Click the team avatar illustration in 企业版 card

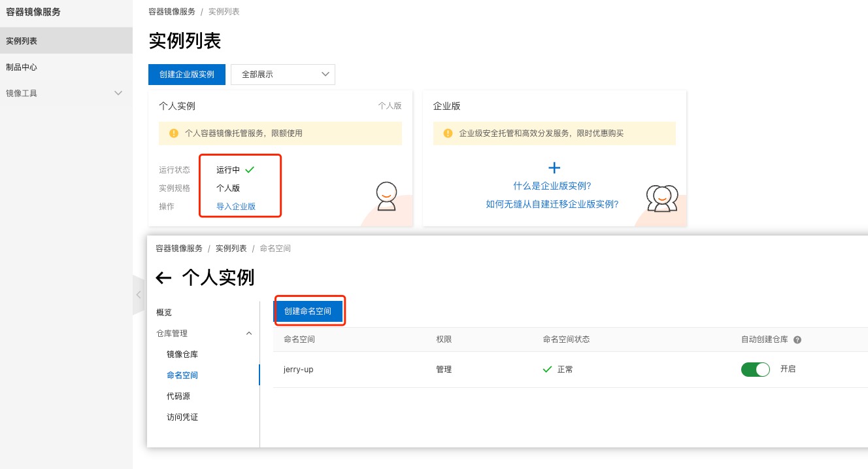tap(661, 198)
